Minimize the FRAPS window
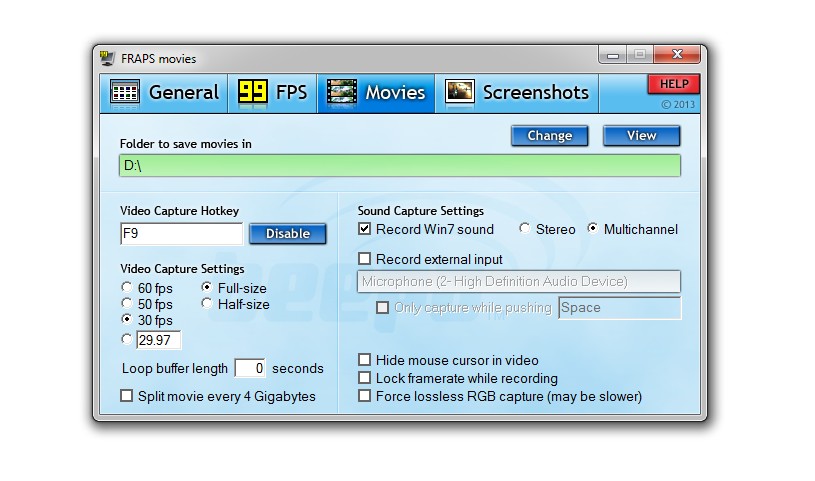 (613, 55)
